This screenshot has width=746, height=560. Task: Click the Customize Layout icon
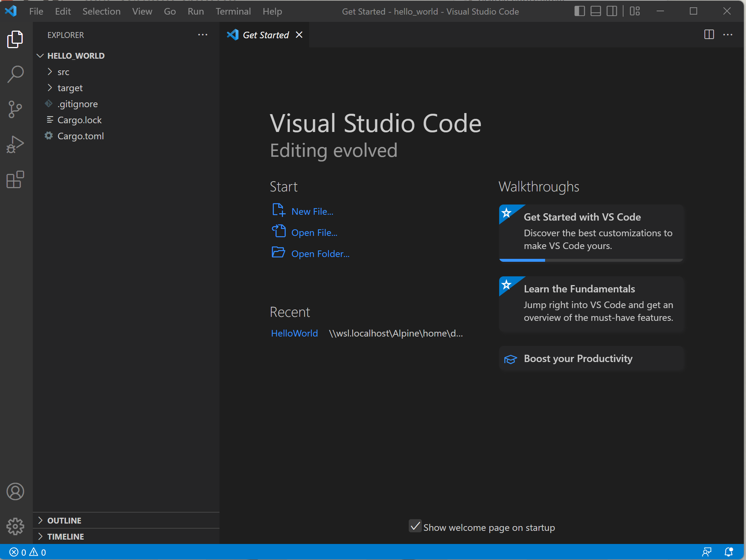pyautogui.click(x=635, y=11)
